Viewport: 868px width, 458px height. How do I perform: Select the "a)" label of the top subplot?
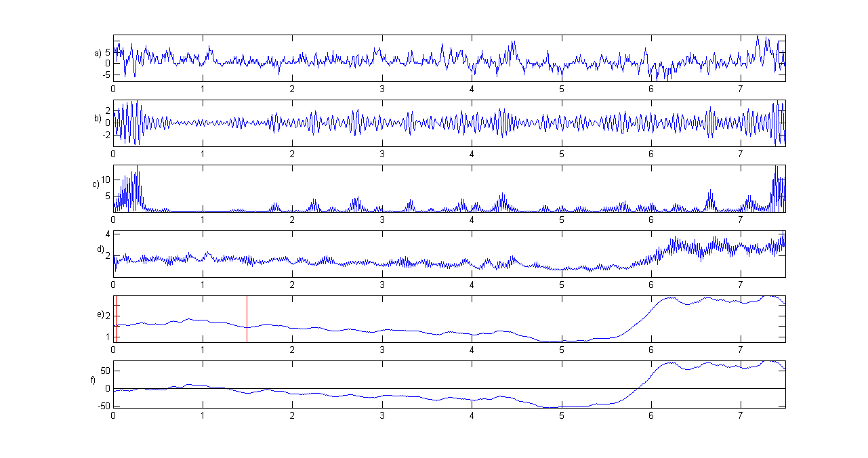(98, 53)
